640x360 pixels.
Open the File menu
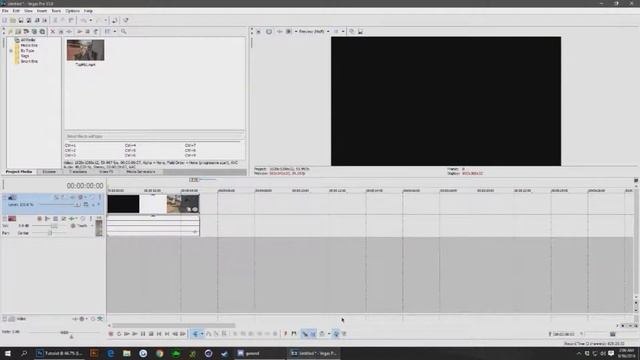(x=5, y=11)
